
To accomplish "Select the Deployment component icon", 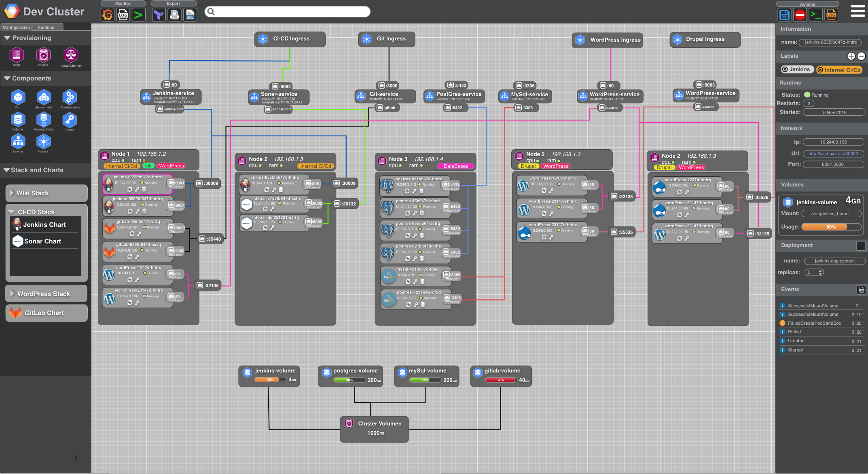I will 43,97.
